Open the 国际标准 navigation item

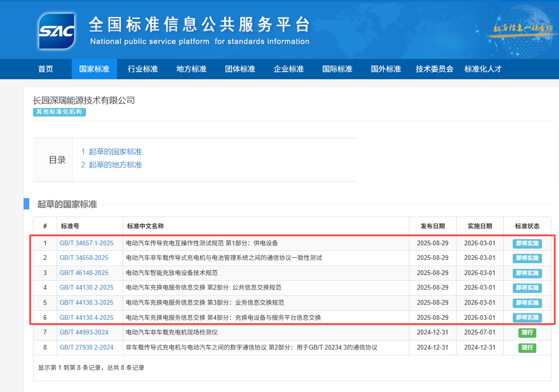click(x=337, y=69)
